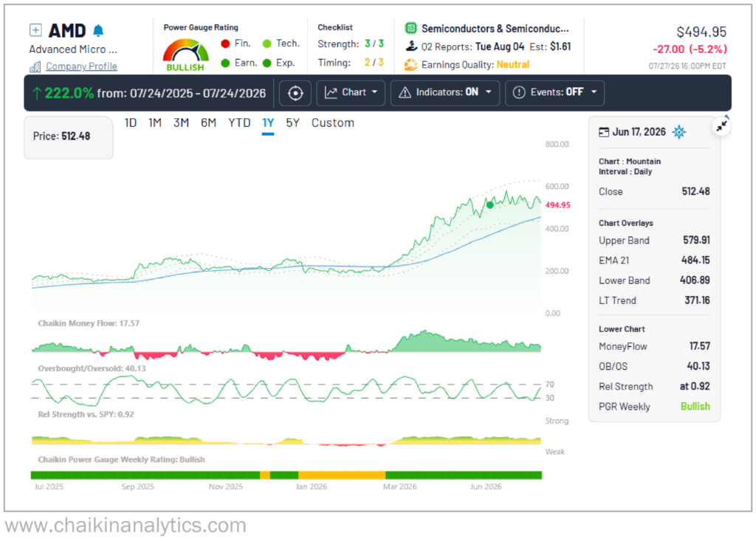Screen dimensions: 756x541
Task: Click the $494.95 current price
Action: pos(701,32)
